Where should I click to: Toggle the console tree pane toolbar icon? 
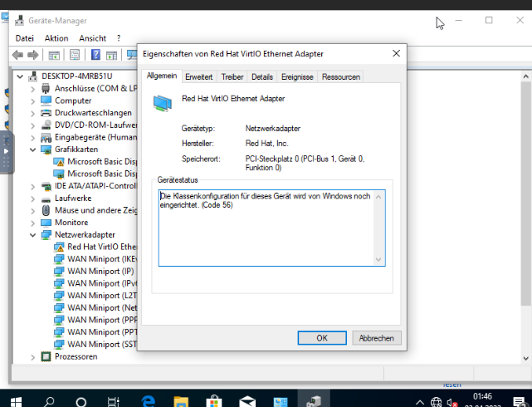point(54,55)
